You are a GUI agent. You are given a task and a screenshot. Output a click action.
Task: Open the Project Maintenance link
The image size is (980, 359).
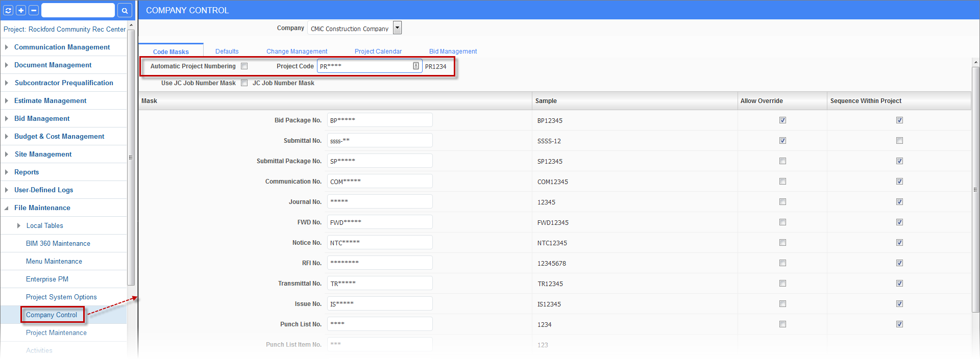(56, 332)
